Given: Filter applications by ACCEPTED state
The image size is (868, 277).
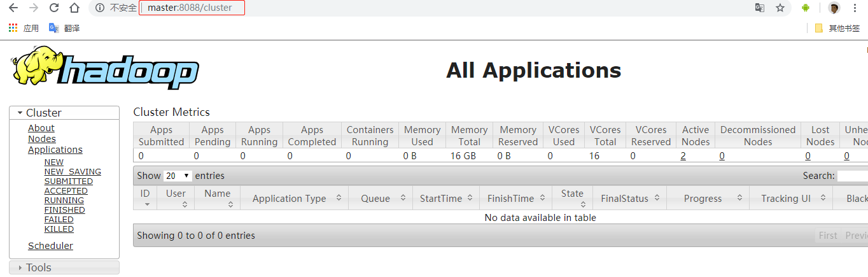Looking at the screenshot, I should [66, 191].
